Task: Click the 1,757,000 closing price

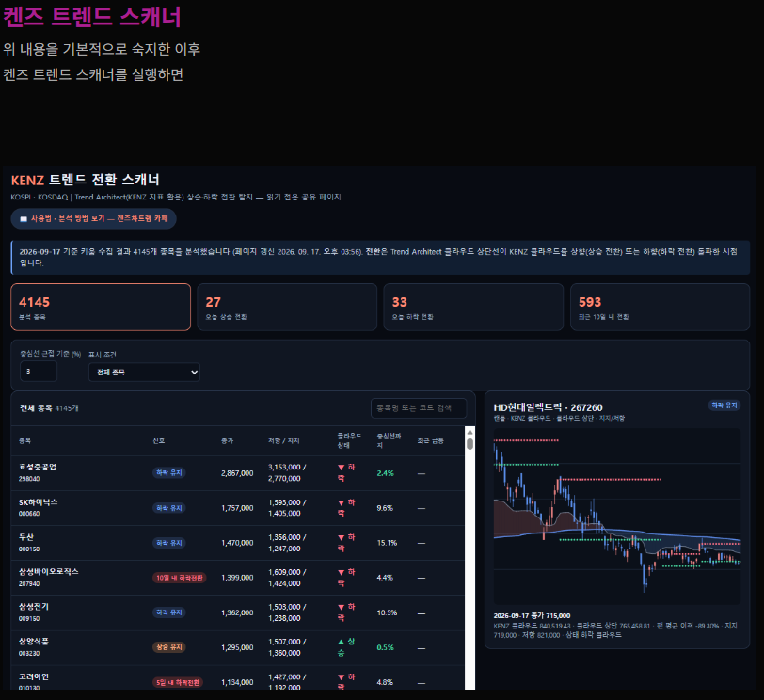Action: pyautogui.click(x=237, y=508)
